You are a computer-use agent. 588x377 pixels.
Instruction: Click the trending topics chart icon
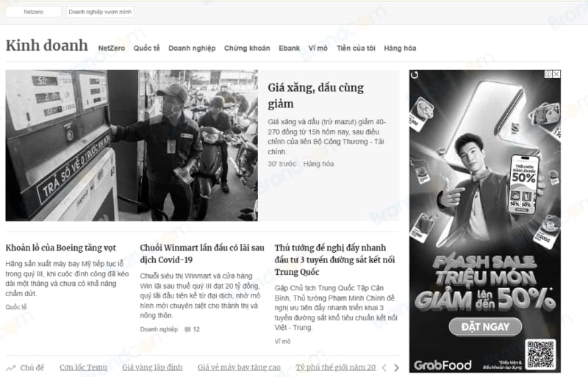(11, 367)
